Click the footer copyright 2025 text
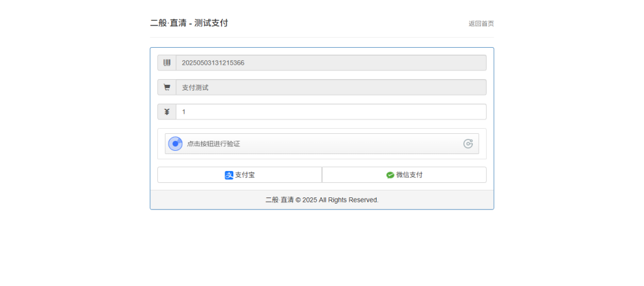This screenshot has height=286, width=644. click(340, 200)
